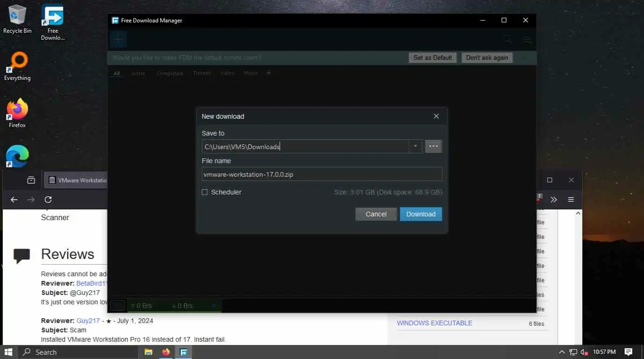Open FDM hamburger main menu
This screenshot has width=644, height=359.
(527, 40)
